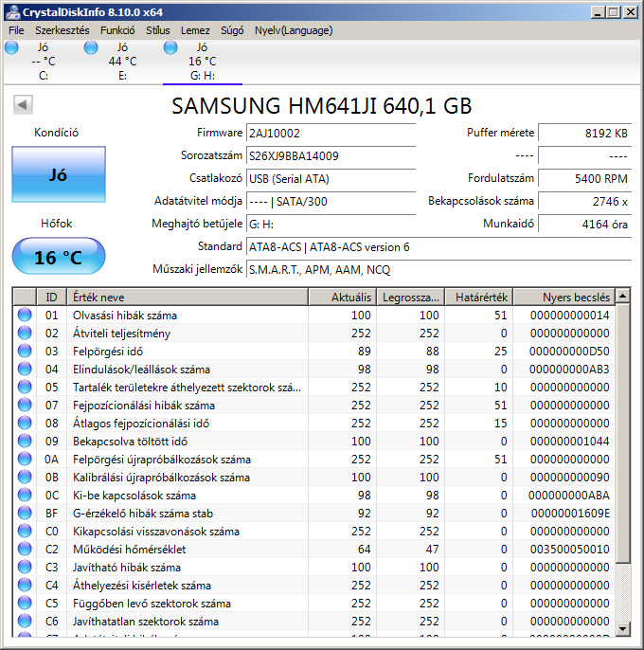Click status orb for Olvasási hibák száma

[25, 316]
